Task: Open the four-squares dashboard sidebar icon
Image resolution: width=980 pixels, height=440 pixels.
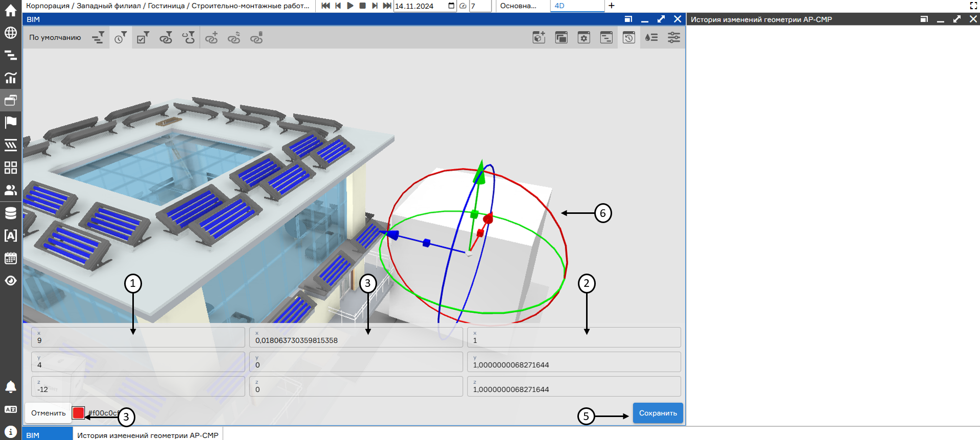Action: point(11,167)
